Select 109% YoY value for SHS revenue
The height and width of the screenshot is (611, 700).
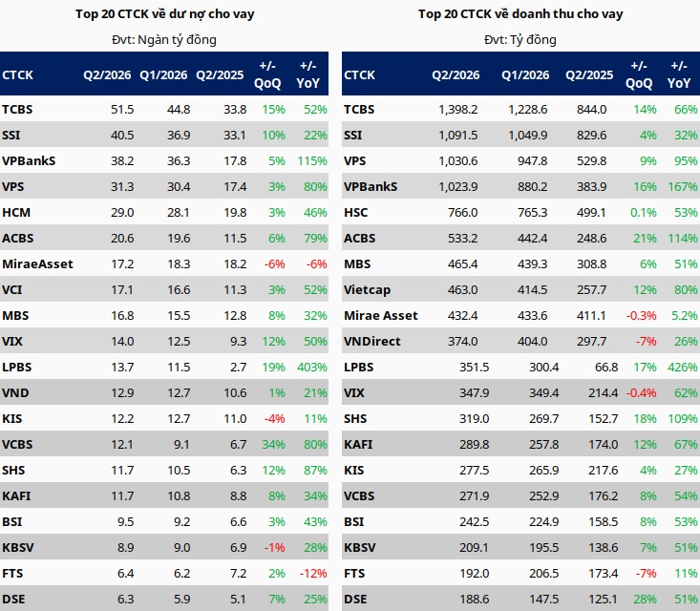(683, 419)
